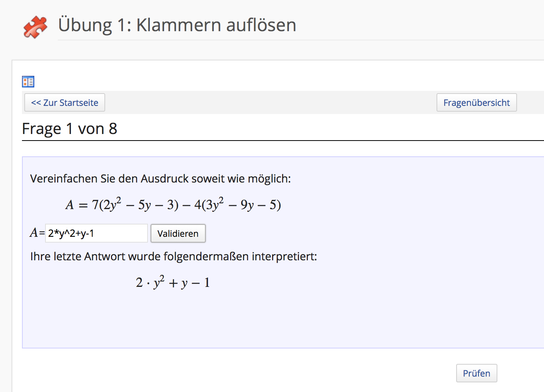The image size is (544, 392).
Task: Click the gray navigation bar between the buttons
Action: pyautogui.click(x=270, y=103)
